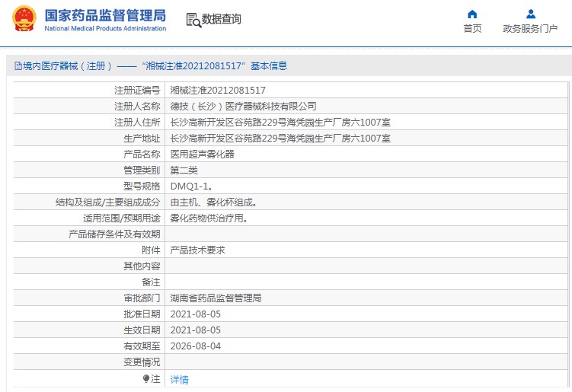Click the lightbulb icon beside 注
The width and height of the screenshot is (572, 392).
[146, 378]
